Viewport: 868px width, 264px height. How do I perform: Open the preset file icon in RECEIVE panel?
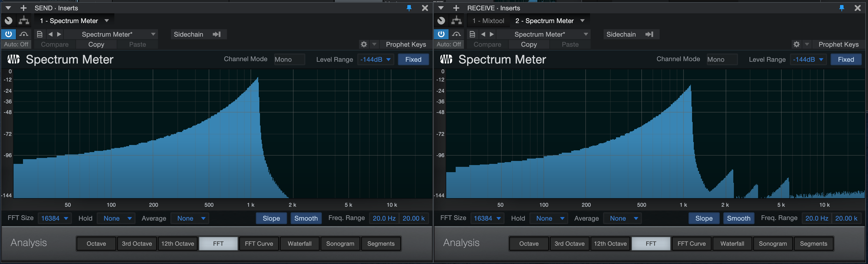click(x=472, y=34)
